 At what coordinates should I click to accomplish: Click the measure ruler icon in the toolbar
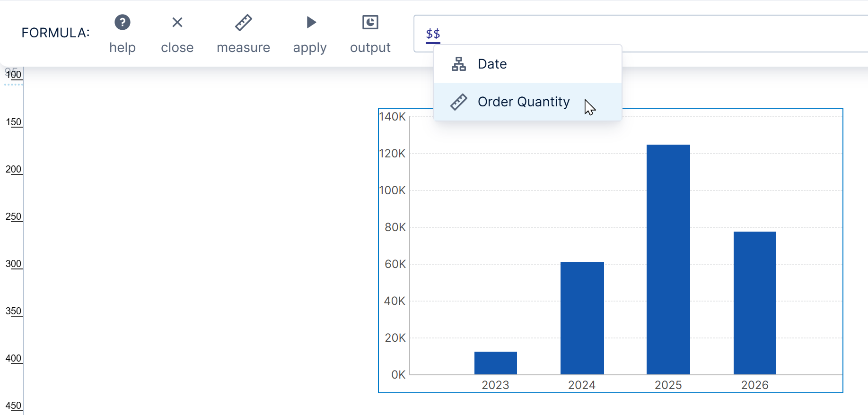click(244, 22)
